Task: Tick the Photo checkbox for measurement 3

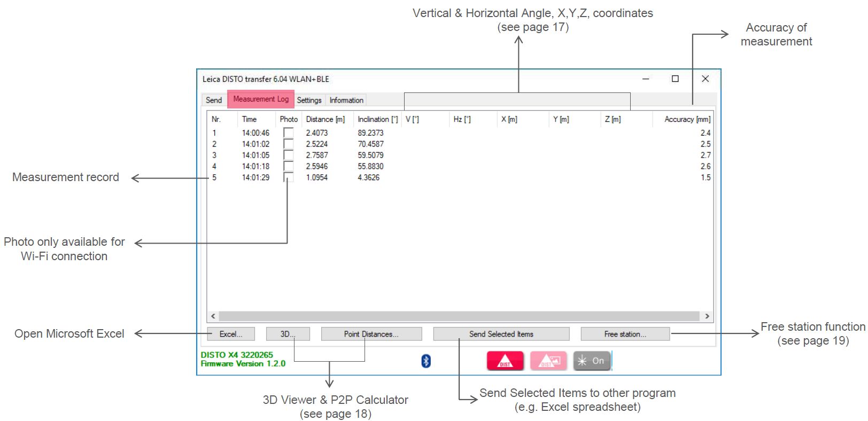Action: point(289,155)
